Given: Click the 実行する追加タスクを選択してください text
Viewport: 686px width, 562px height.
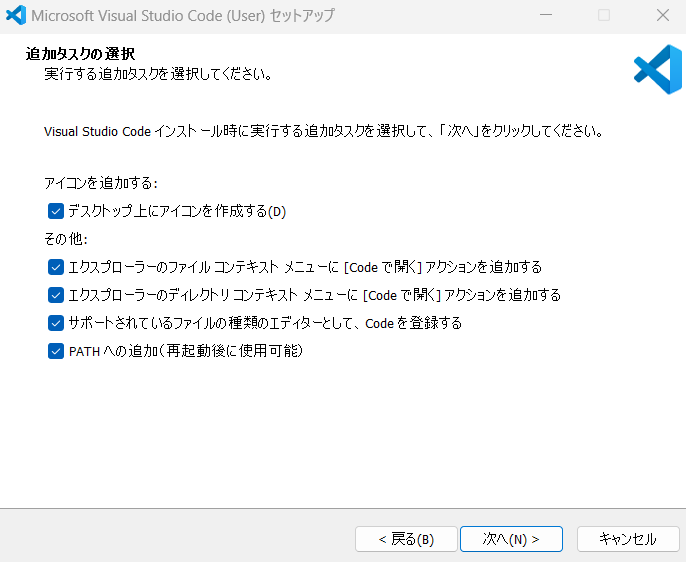Looking at the screenshot, I should [158, 74].
